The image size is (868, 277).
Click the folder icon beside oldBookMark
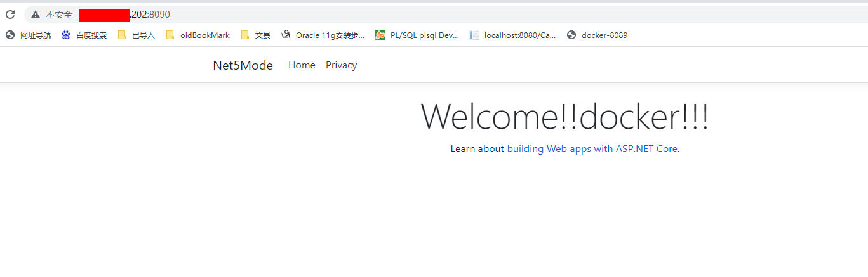click(170, 35)
